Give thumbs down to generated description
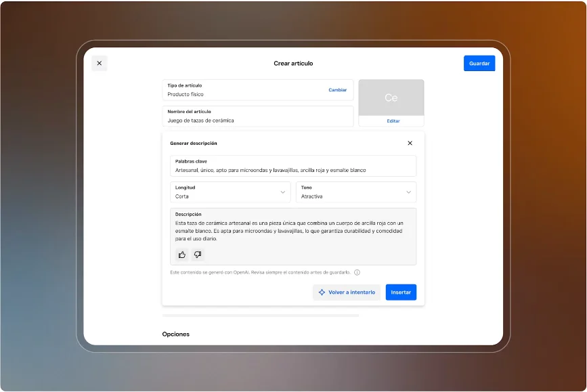This screenshot has height=392, width=587. pyautogui.click(x=198, y=255)
